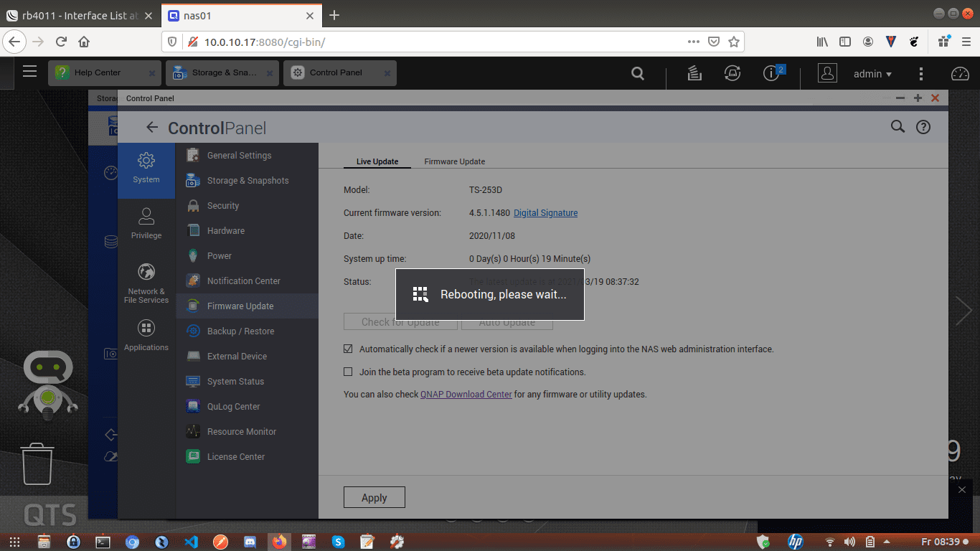Open Control Panel help question mark
Viewport: 980px width, 551px height.
[923, 127]
